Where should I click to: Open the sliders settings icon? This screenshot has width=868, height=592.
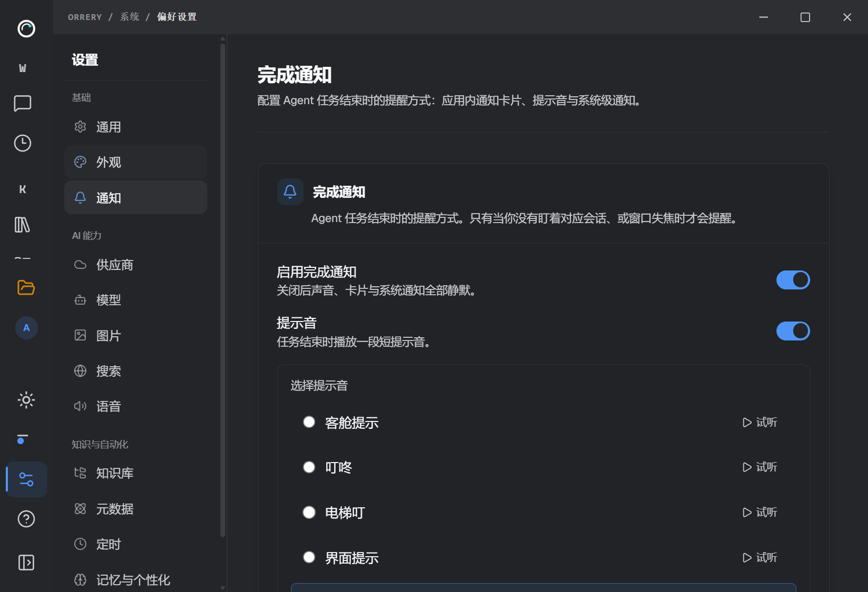26,479
